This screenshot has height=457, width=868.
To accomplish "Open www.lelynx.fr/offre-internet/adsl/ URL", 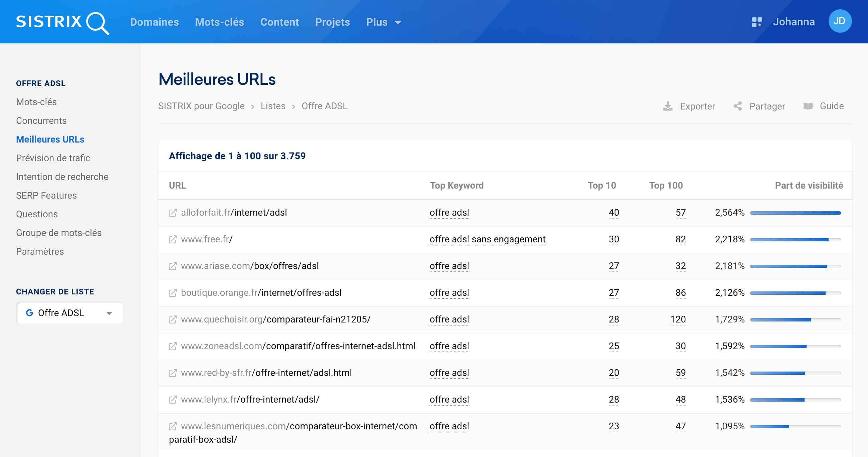I will click(x=250, y=399).
